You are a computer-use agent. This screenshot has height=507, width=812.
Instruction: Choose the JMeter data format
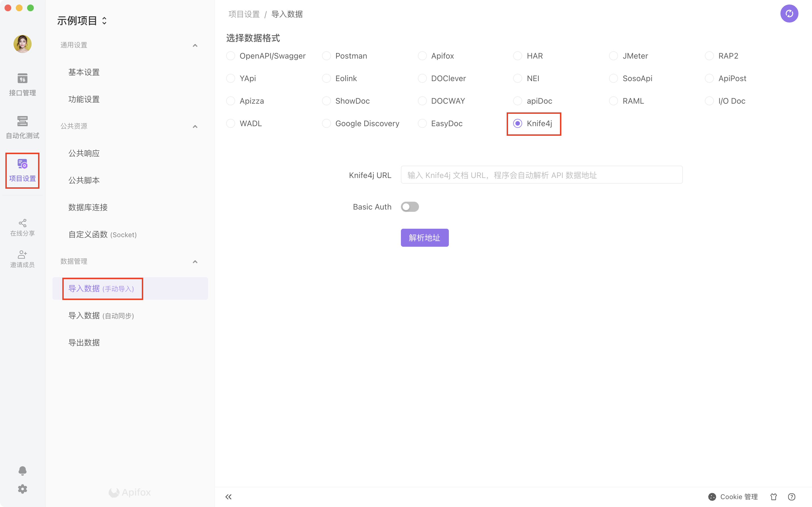tap(613, 56)
